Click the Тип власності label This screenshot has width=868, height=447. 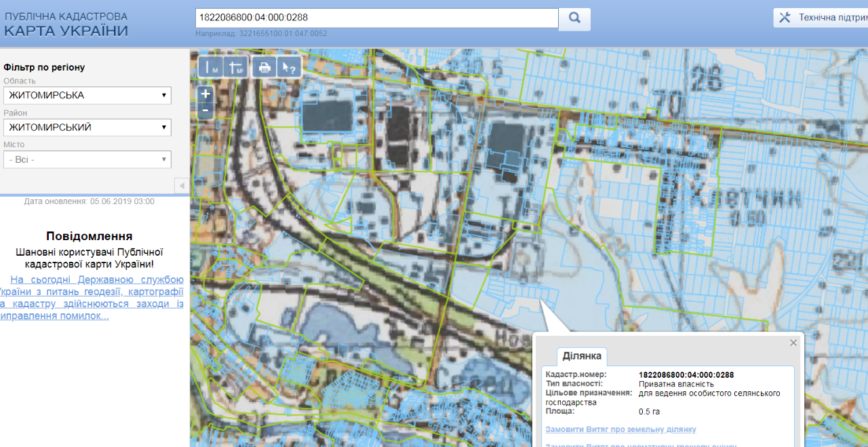574,384
